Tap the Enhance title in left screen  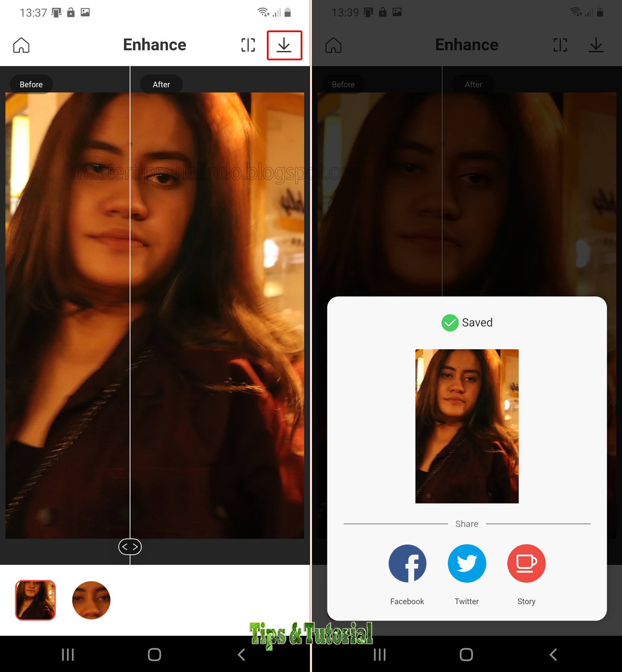click(154, 45)
